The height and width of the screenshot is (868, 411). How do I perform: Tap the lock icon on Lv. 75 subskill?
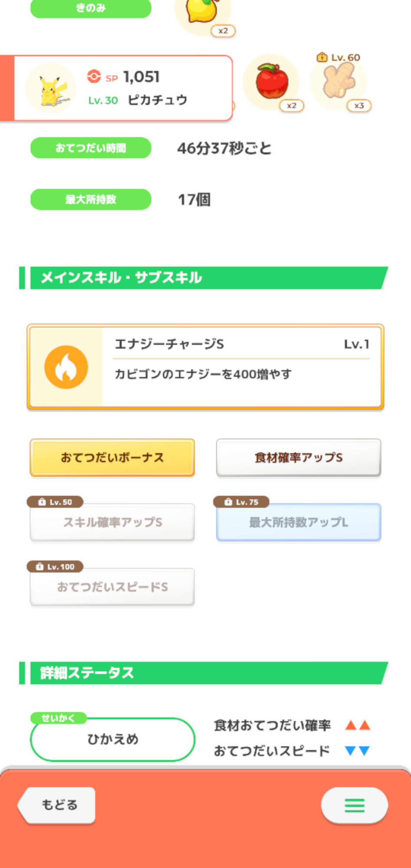228,502
